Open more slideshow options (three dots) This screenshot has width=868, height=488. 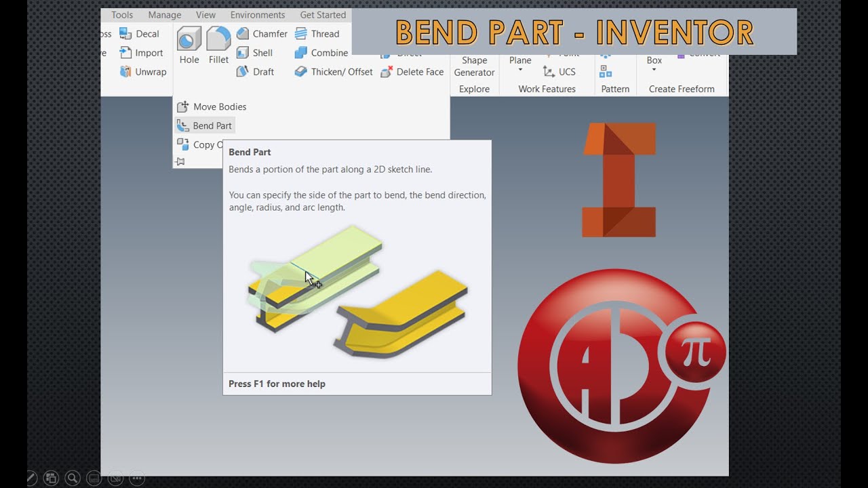click(x=137, y=478)
